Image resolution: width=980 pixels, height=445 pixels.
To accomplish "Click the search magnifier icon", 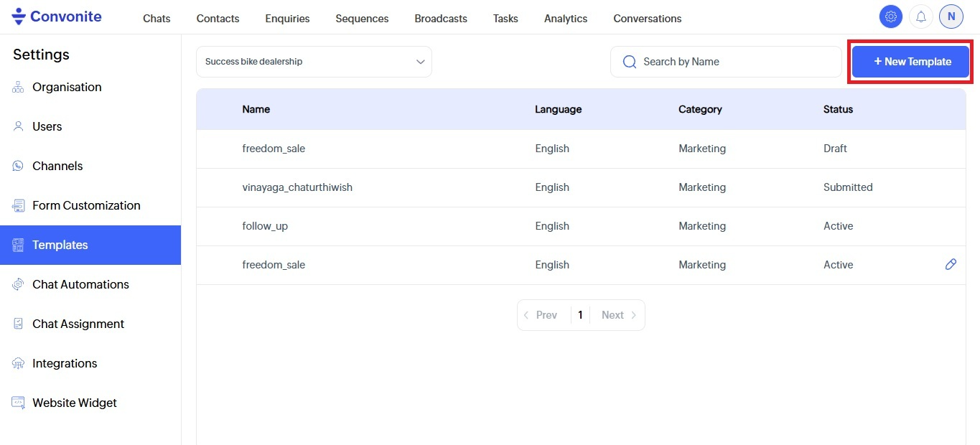I will coord(630,62).
